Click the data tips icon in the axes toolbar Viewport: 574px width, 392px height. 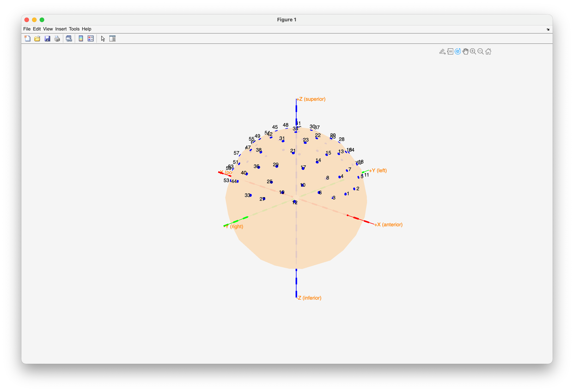click(x=450, y=51)
